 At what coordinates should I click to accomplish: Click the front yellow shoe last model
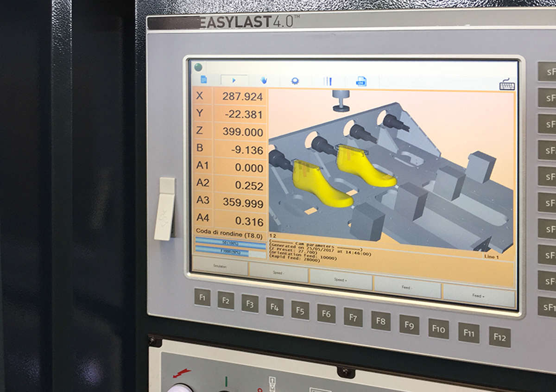(321, 184)
